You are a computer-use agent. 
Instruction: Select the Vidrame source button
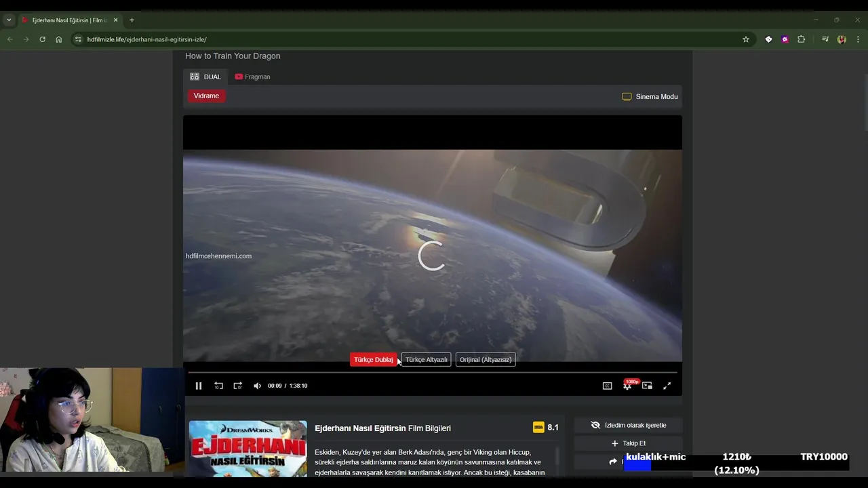(x=206, y=96)
